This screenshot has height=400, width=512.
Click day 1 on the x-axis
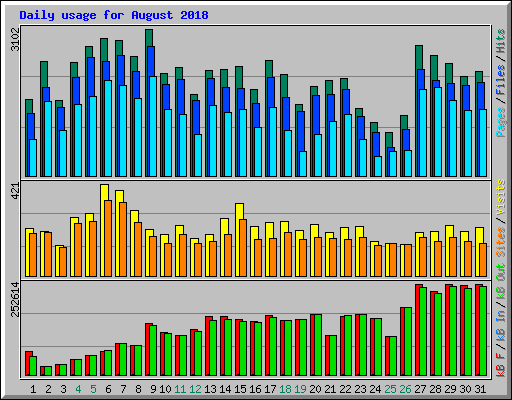click(33, 389)
